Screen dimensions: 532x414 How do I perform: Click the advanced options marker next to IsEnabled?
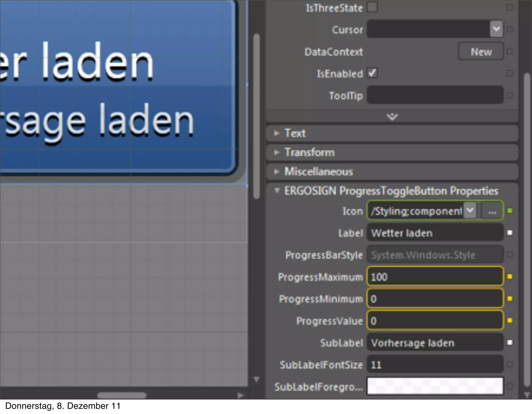pyautogui.click(x=510, y=73)
